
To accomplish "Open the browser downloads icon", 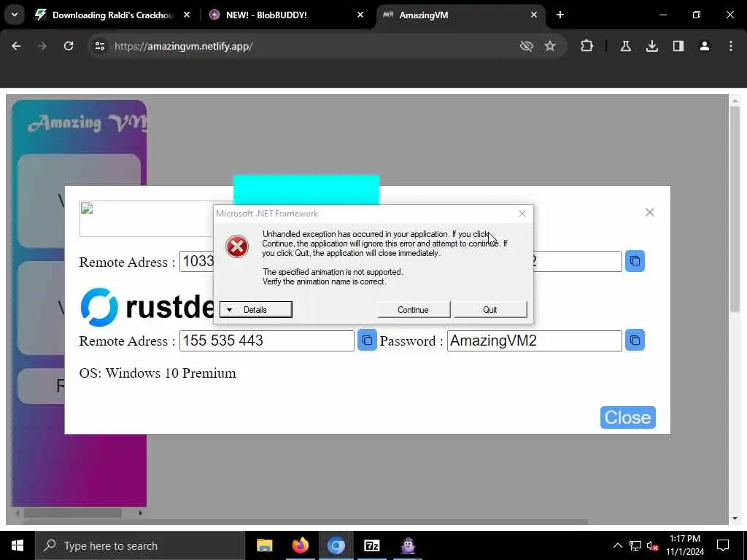I will coord(651,46).
